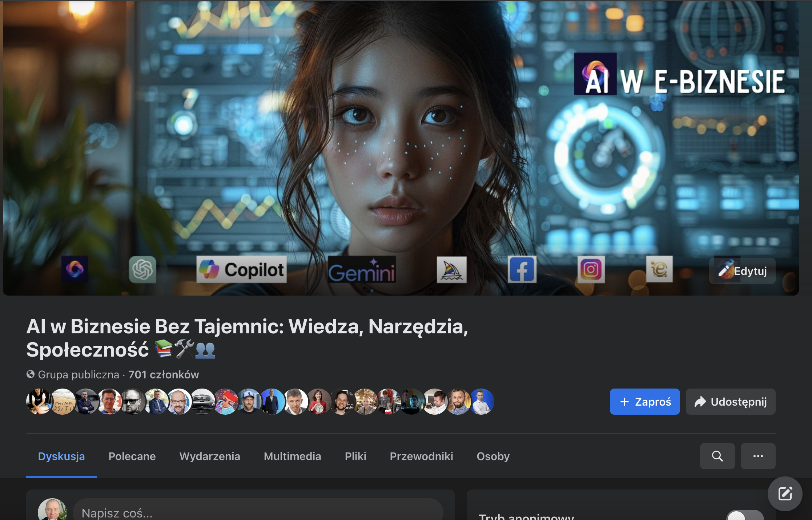Click the ChatGPT logo on cover image
The width and height of the screenshot is (812, 520).
[142, 269]
